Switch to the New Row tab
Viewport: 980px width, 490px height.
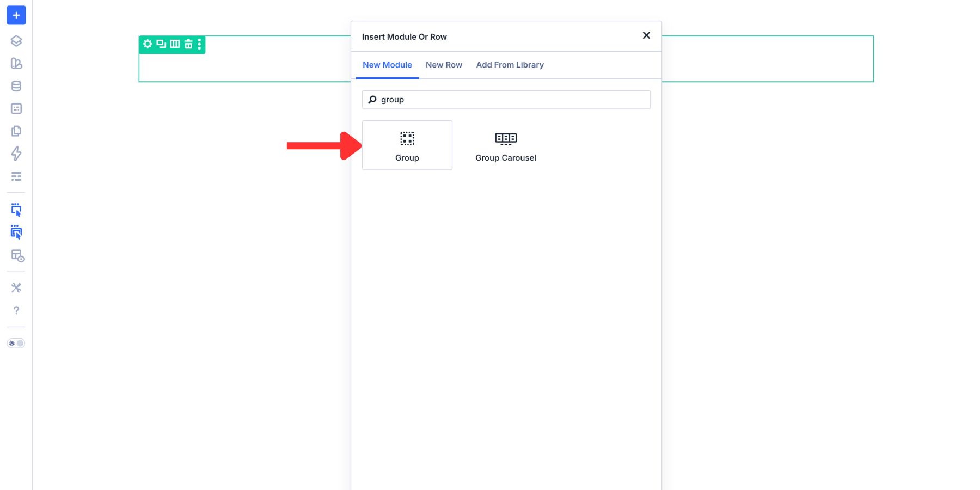click(x=444, y=65)
